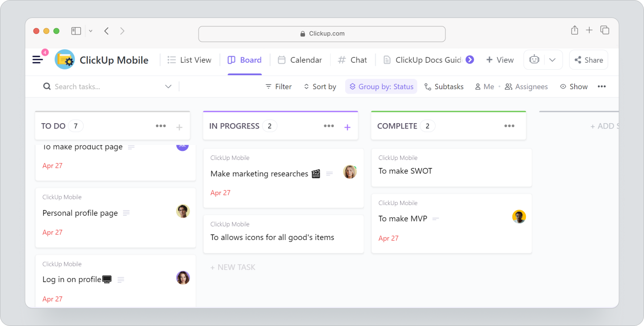
Task: Open the COMPLETE column options ellipsis
Action: (509, 126)
